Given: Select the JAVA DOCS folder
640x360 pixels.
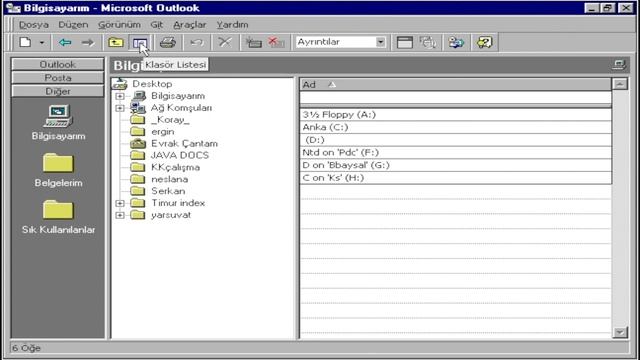Looking at the screenshot, I should pos(180,156).
